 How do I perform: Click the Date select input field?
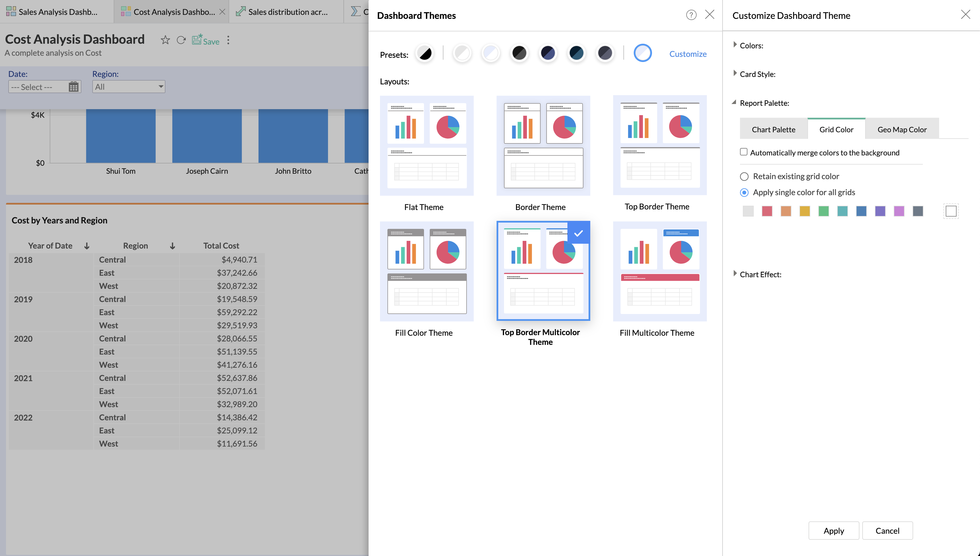coord(45,87)
